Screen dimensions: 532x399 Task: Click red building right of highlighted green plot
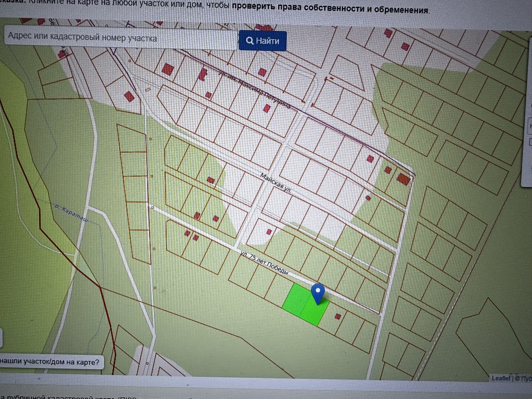pos(337,316)
